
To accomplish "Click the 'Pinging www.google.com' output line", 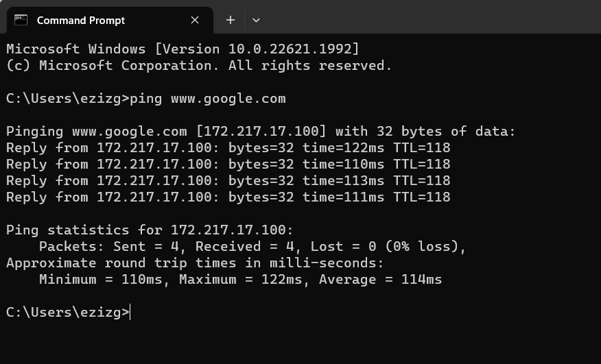I will 261,132.
